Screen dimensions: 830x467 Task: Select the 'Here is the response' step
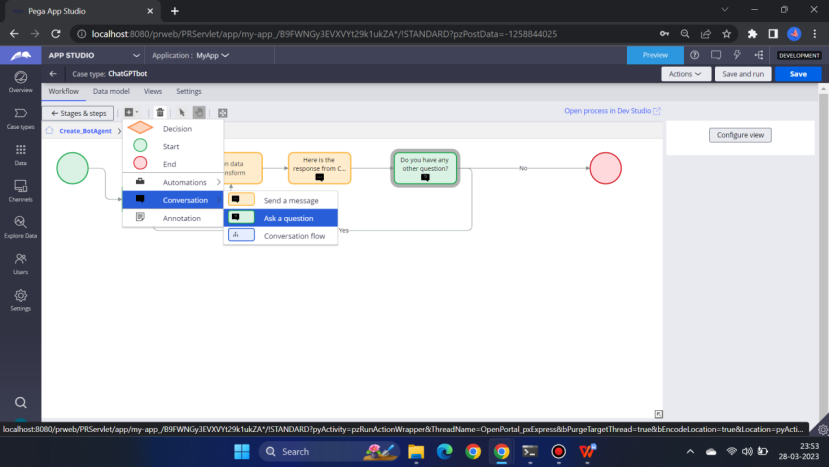click(319, 168)
